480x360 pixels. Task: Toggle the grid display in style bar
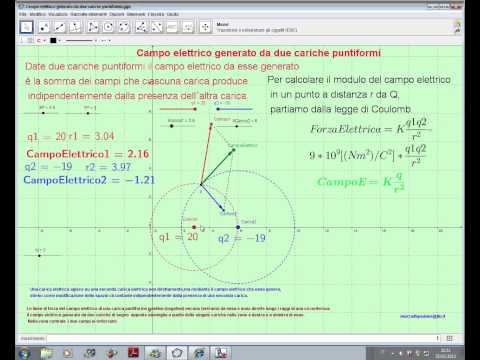30,41
